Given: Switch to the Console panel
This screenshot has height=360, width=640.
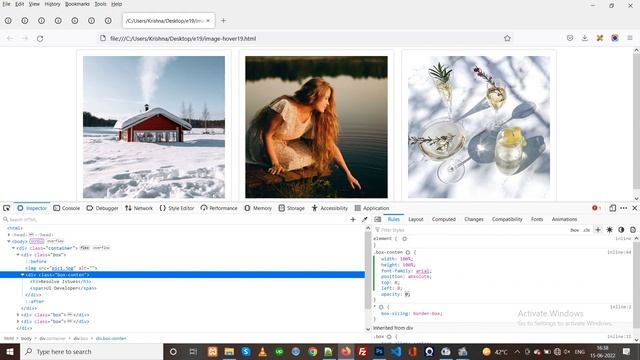Looking at the screenshot, I should 67,208.
